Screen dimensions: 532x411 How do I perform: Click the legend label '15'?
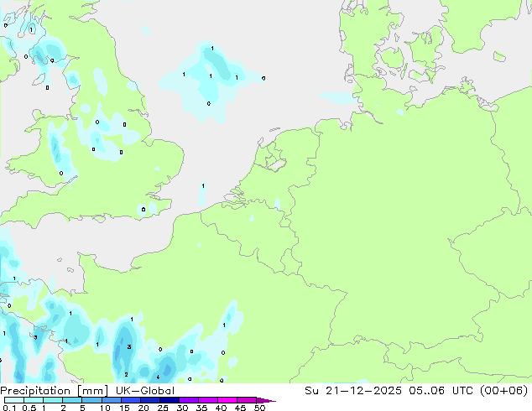coord(124,408)
